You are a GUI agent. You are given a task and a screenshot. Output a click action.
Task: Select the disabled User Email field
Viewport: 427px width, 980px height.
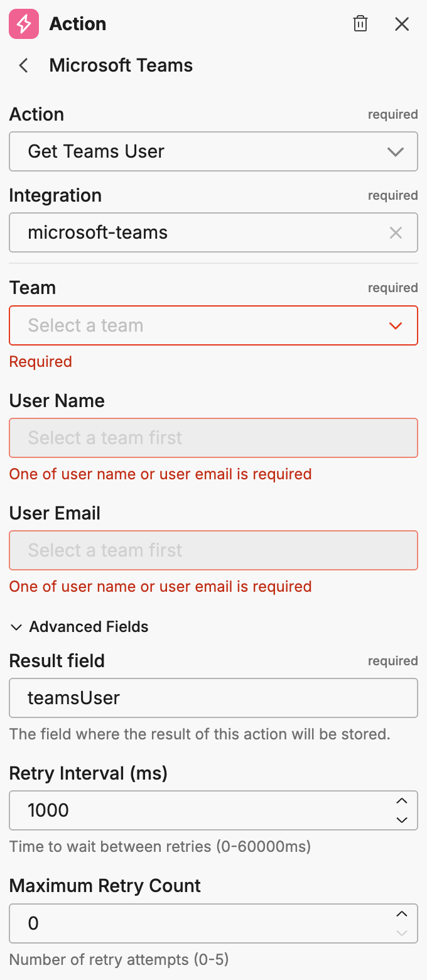(x=213, y=550)
